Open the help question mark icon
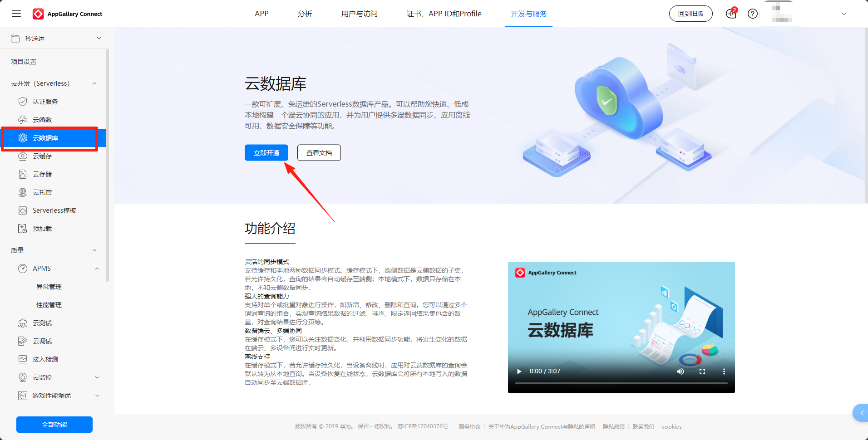Screen dimensions: 868x440 (x=753, y=14)
